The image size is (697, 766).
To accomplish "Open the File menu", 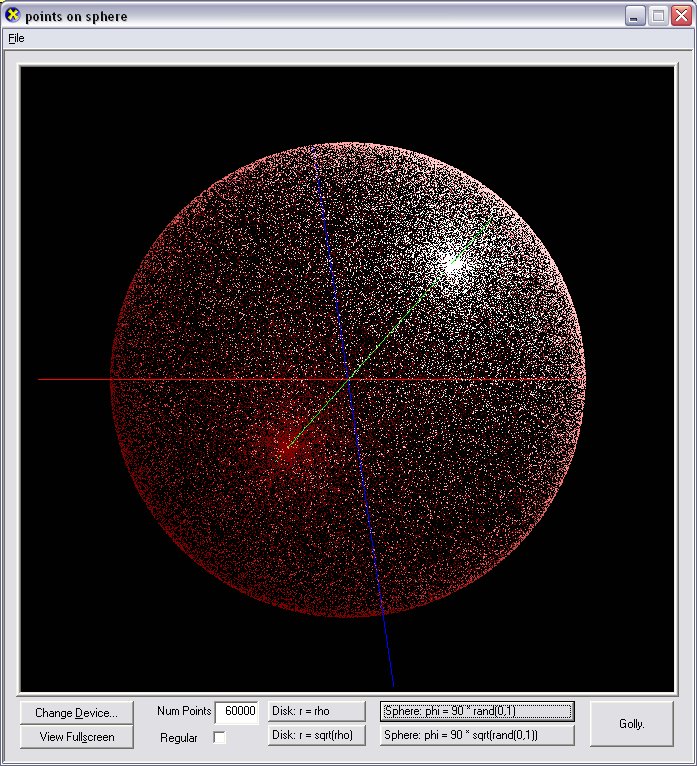I will [x=16, y=38].
